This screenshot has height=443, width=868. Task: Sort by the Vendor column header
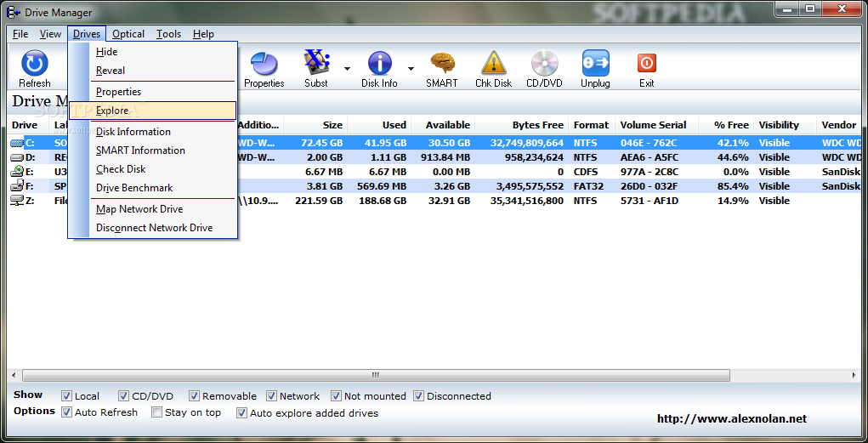point(839,125)
